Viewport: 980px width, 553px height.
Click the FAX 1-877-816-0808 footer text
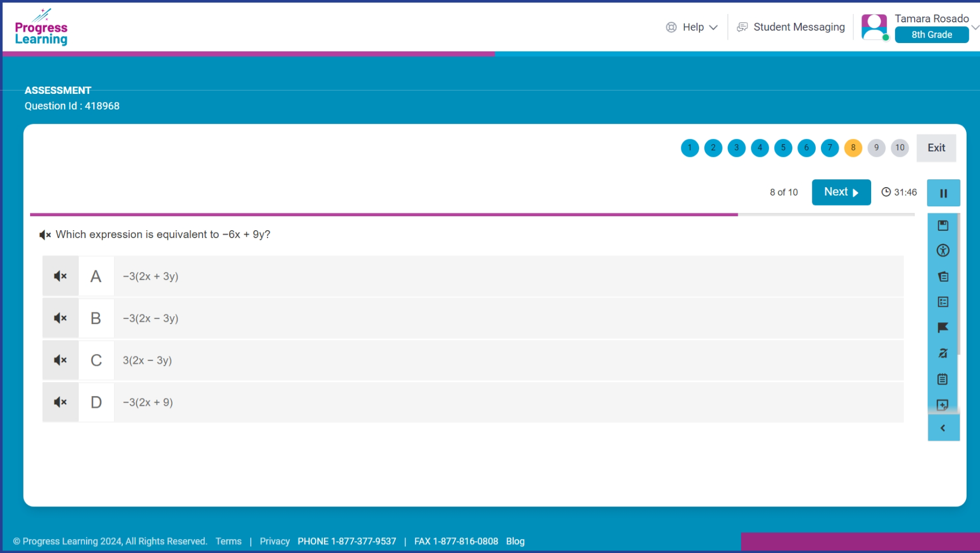[456, 541]
